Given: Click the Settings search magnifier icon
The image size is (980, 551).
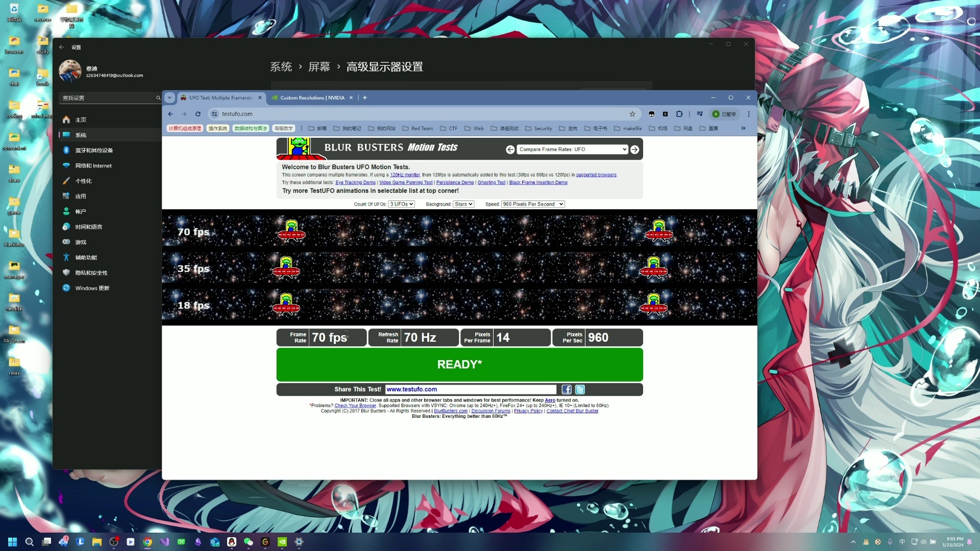Looking at the screenshot, I should [158, 97].
